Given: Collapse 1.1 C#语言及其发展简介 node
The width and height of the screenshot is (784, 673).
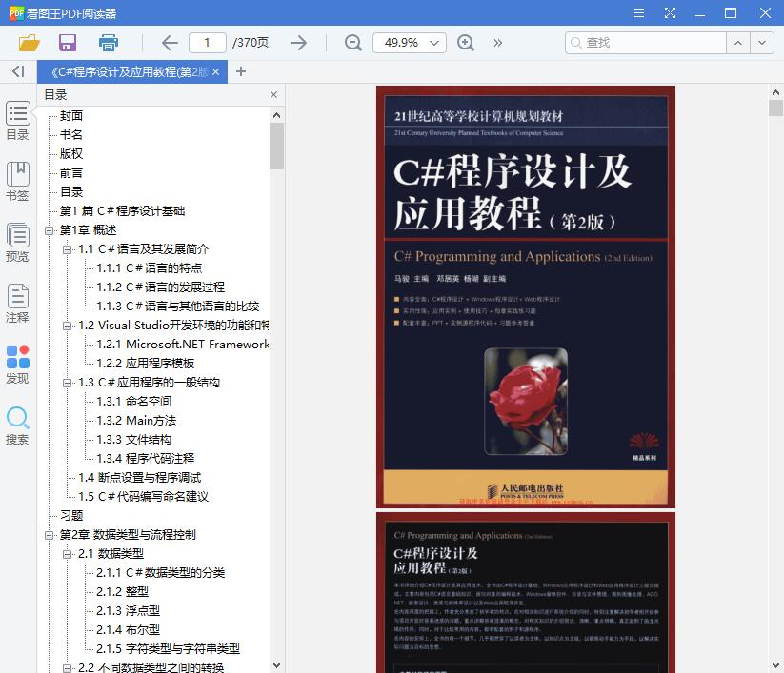Looking at the screenshot, I should 68,249.
